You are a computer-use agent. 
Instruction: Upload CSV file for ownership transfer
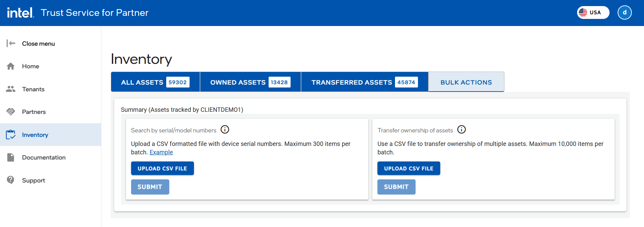tap(409, 168)
